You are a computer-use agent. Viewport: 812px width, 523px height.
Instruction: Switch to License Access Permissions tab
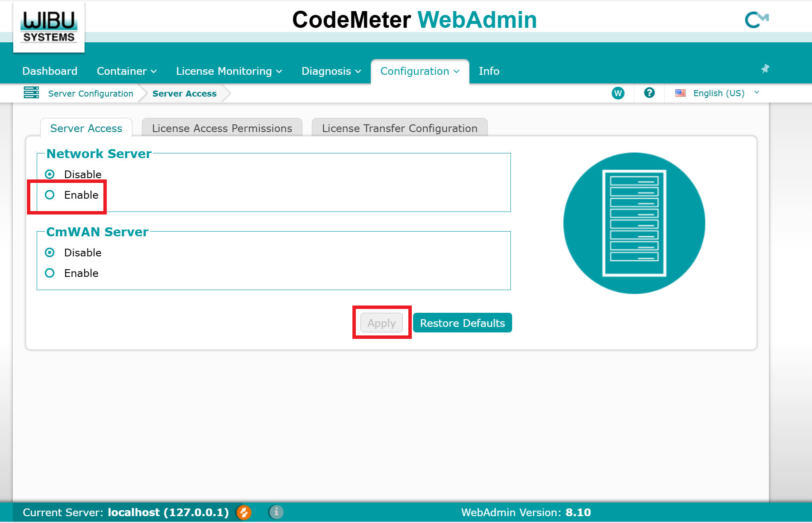pyautogui.click(x=222, y=128)
